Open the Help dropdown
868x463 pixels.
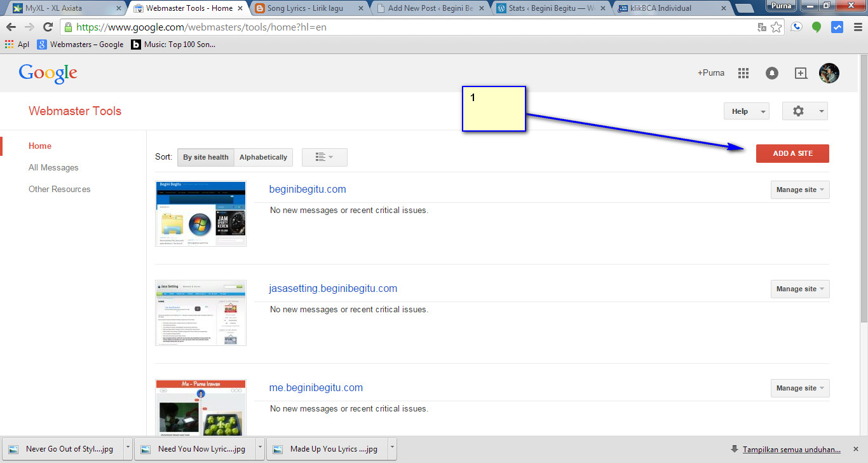747,111
